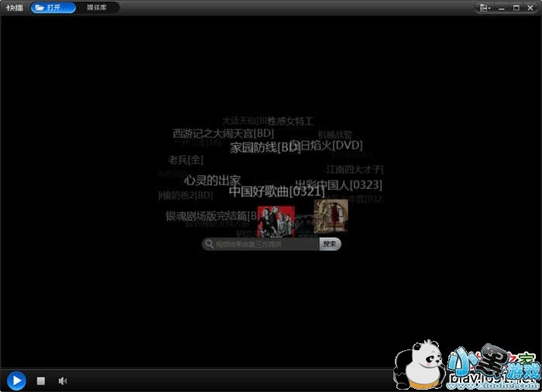The width and height of the screenshot is (542, 392).
Task: Click the blue Play button
Action: [16, 380]
